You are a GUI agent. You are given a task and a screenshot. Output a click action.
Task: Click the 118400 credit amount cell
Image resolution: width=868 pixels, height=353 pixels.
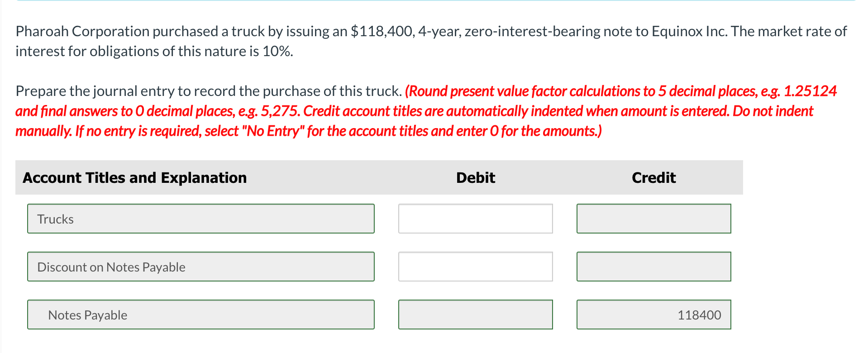653,314
